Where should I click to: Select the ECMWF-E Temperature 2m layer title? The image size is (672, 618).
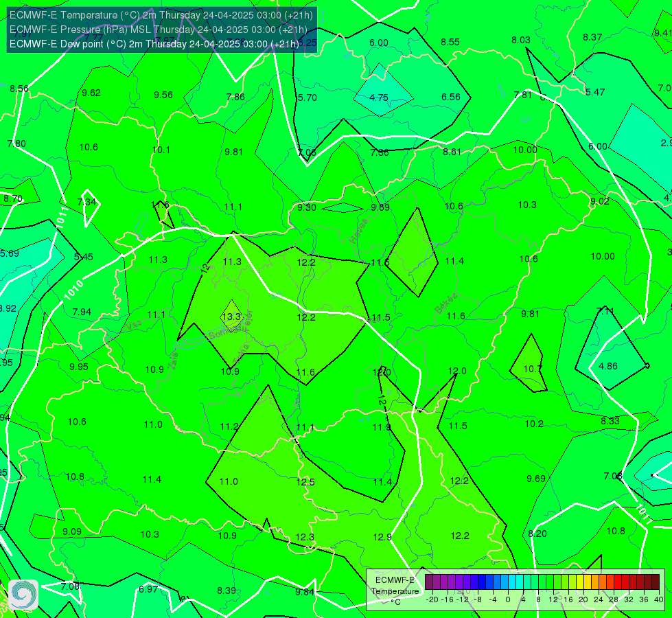[161, 15]
